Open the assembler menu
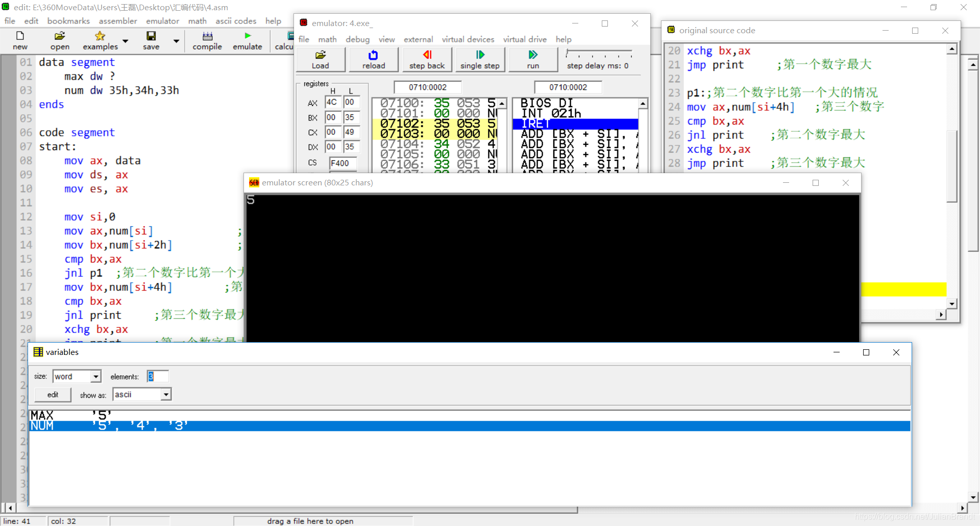The image size is (980, 526). pos(118,21)
